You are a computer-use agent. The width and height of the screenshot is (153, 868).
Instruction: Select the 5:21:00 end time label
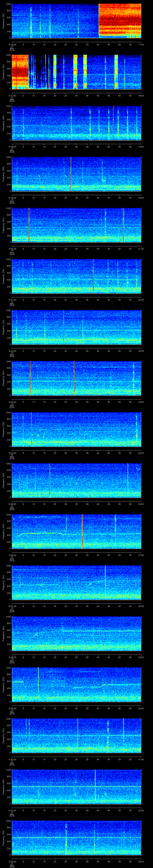pos(141,249)
